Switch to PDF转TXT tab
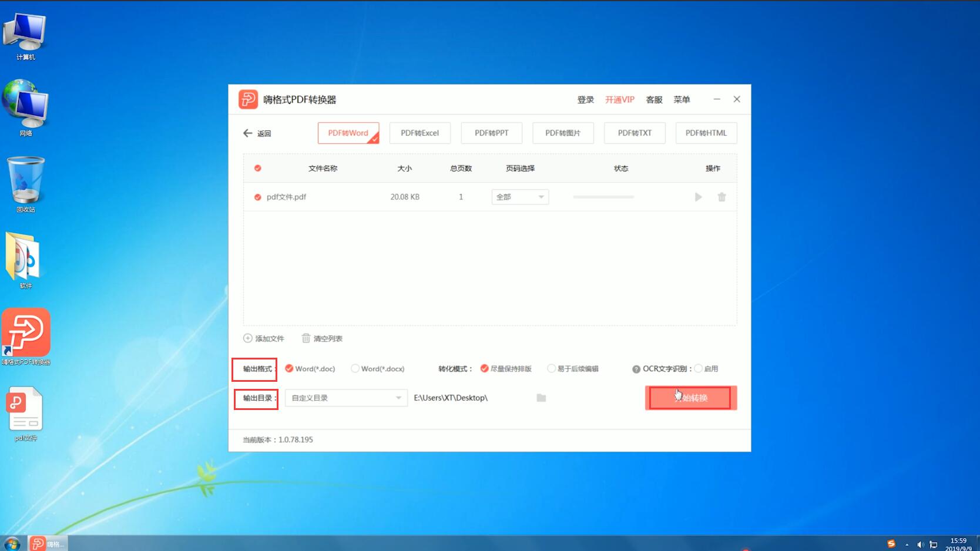 pyautogui.click(x=635, y=133)
